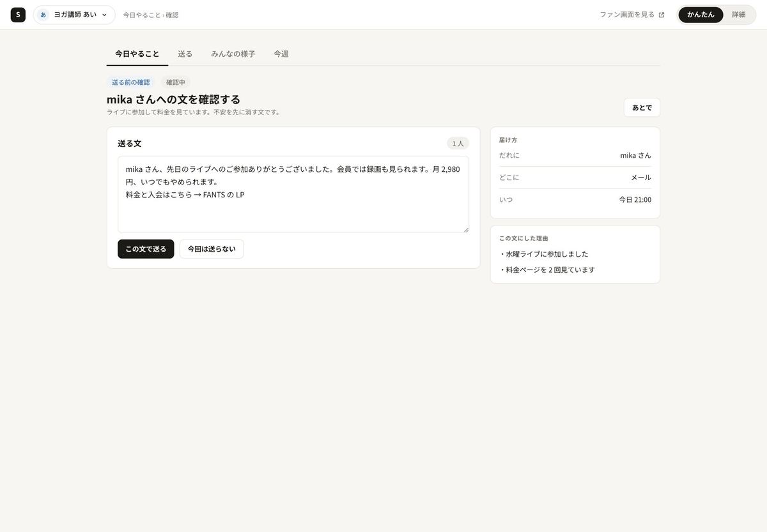Click the 今回は送らない button
767x532 pixels.
coord(212,249)
